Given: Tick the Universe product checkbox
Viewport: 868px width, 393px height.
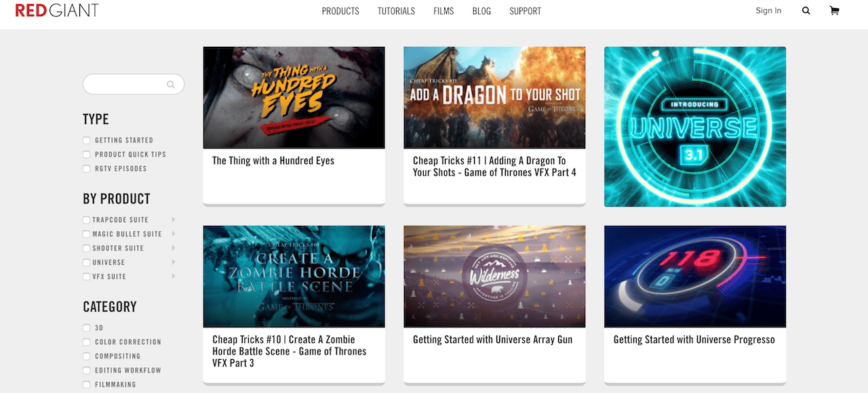Looking at the screenshot, I should pos(87,262).
